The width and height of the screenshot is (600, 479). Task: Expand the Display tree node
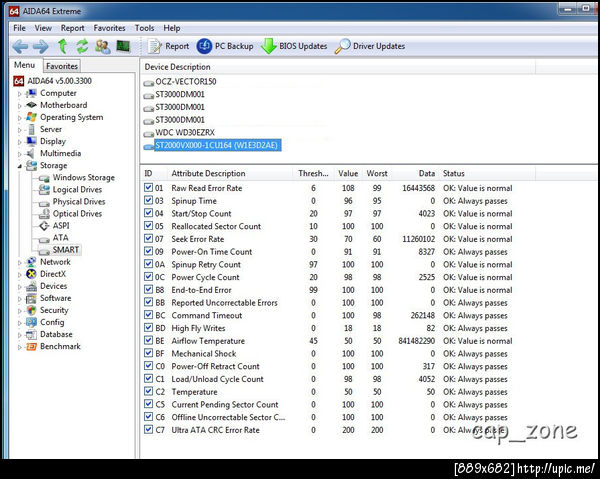[x=20, y=142]
